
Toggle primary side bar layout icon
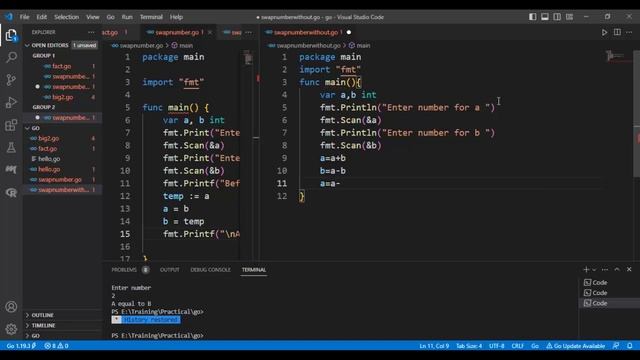point(533,17)
